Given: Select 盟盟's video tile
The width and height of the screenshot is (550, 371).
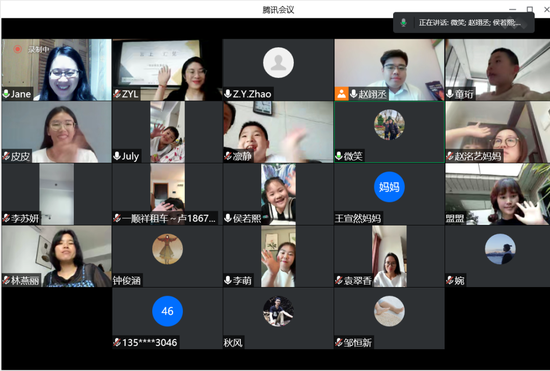Looking at the screenshot, I should [497, 194].
